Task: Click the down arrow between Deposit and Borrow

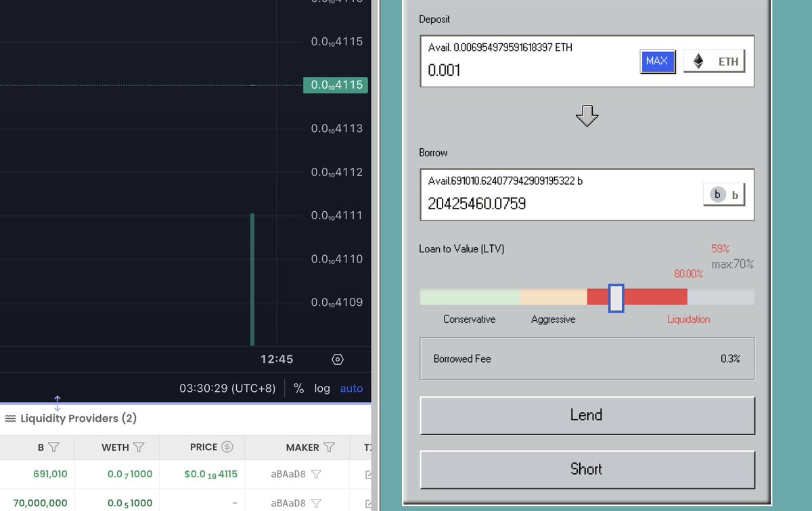Action: [x=587, y=116]
